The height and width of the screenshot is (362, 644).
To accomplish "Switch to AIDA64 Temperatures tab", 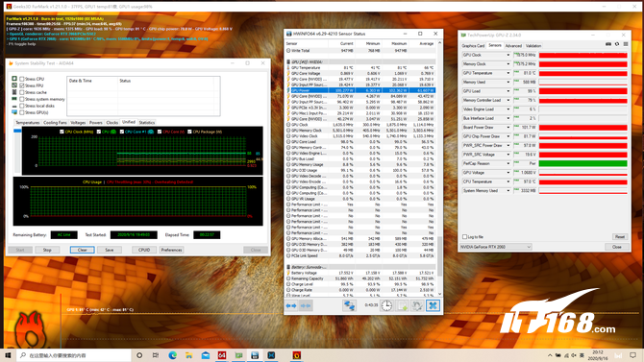I will pyautogui.click(x=28, y=123).
